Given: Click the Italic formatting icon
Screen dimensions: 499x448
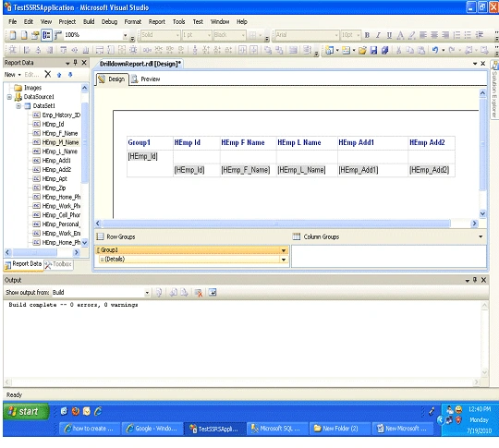Looking at the screenshot, I should point(378,35).
